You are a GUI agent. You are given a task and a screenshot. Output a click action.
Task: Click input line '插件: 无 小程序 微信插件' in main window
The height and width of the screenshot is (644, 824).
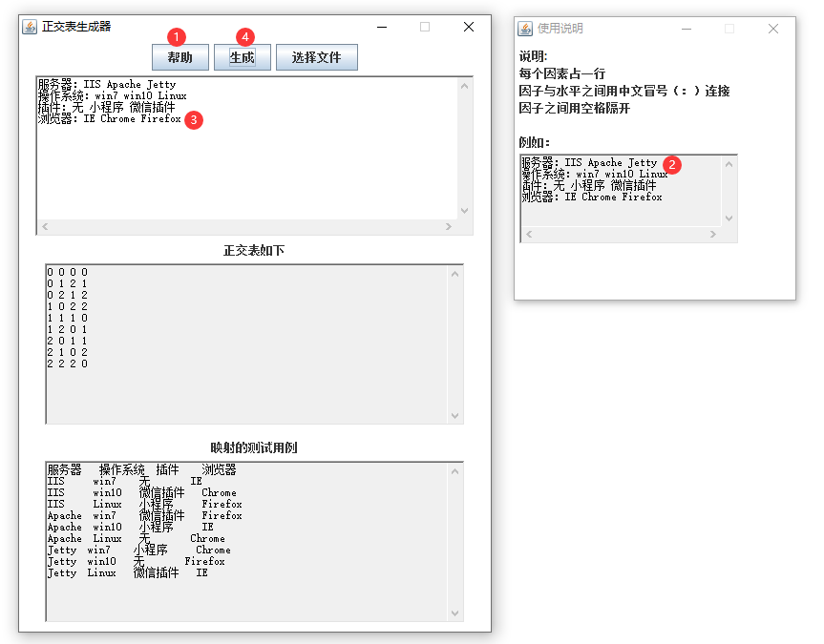coord(107,107)
